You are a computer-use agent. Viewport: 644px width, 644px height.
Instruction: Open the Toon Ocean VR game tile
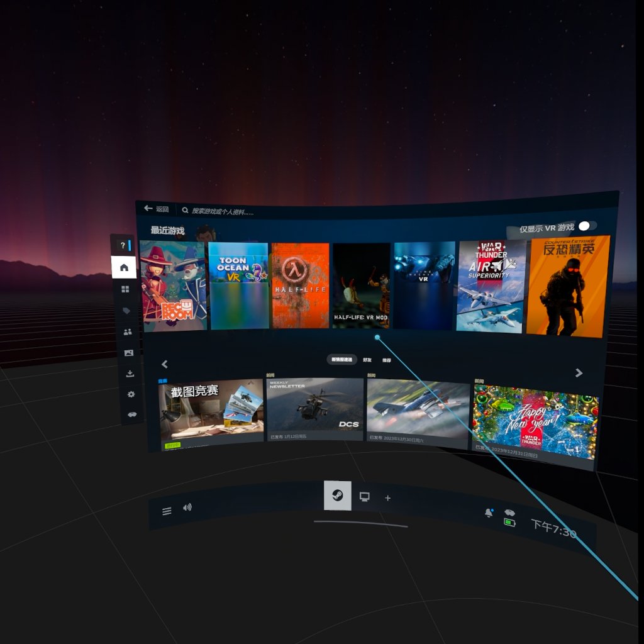click(x=239, y=286)
